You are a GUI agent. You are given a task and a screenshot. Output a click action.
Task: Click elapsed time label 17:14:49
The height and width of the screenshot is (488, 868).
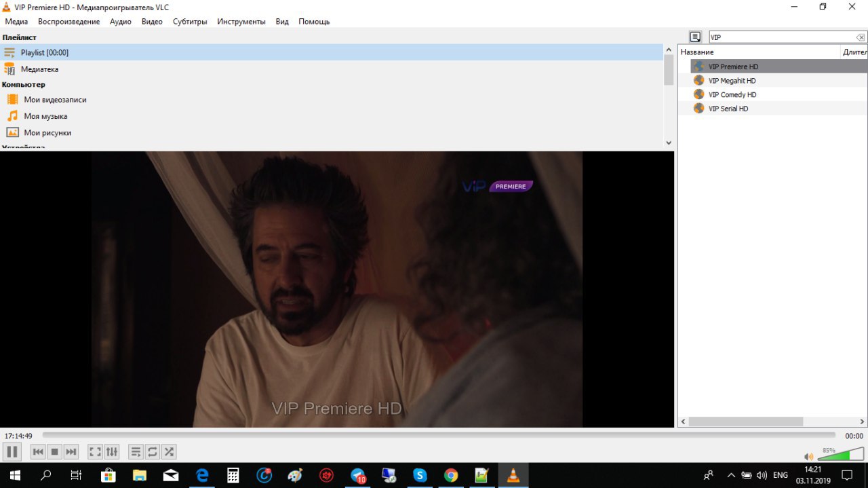pos(18,436)
